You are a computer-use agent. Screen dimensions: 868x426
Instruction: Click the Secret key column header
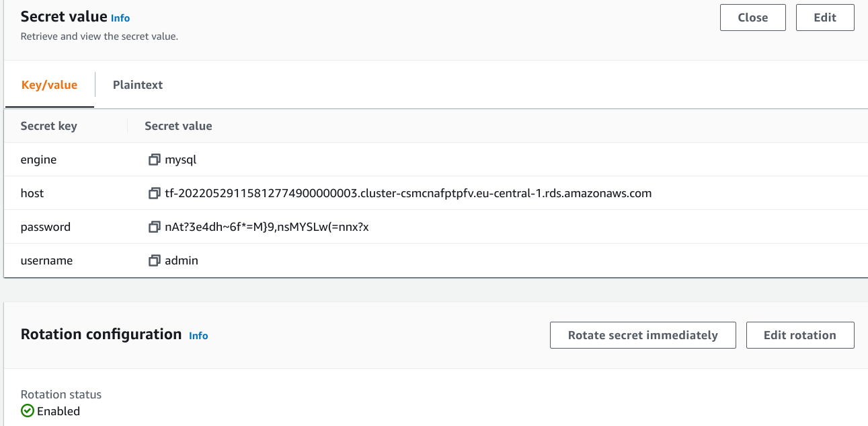[49, 126]
